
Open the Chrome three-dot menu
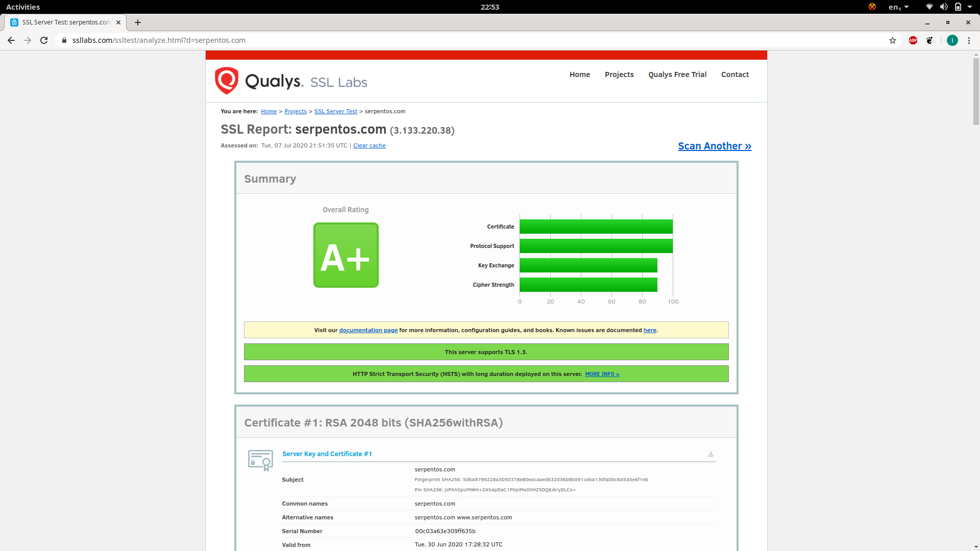[969, 40]
